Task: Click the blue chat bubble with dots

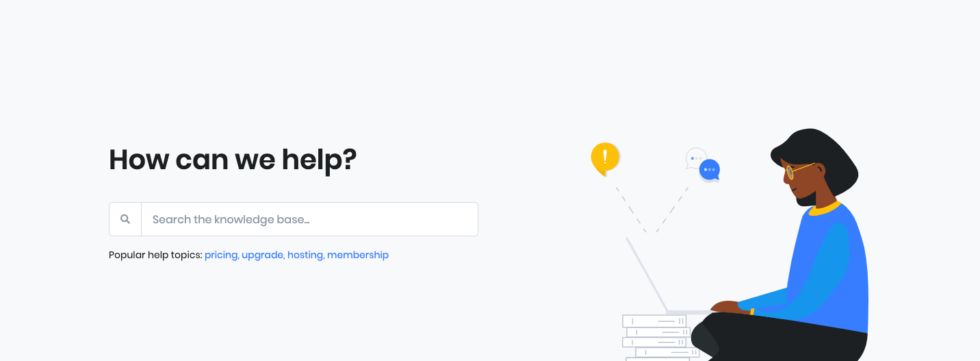Action: pos(710,170)
